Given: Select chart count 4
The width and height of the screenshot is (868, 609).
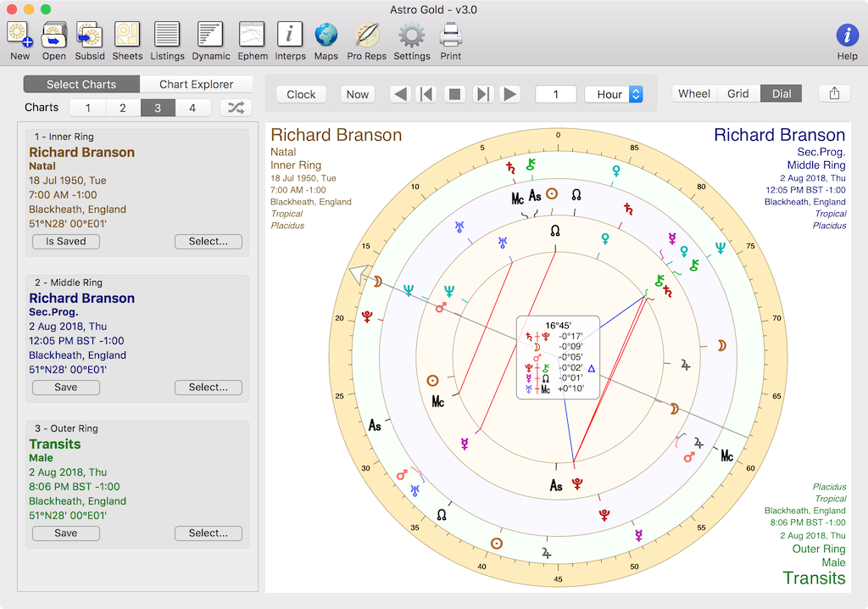Looking at the screenshot, I should point(192,108).
